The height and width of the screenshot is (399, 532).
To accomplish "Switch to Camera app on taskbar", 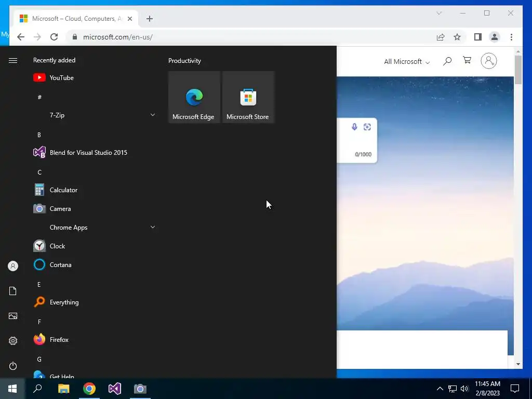I will [140, 389].
